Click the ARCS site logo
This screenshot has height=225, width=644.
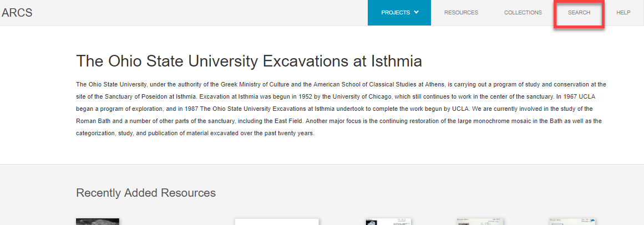[17, 13]
